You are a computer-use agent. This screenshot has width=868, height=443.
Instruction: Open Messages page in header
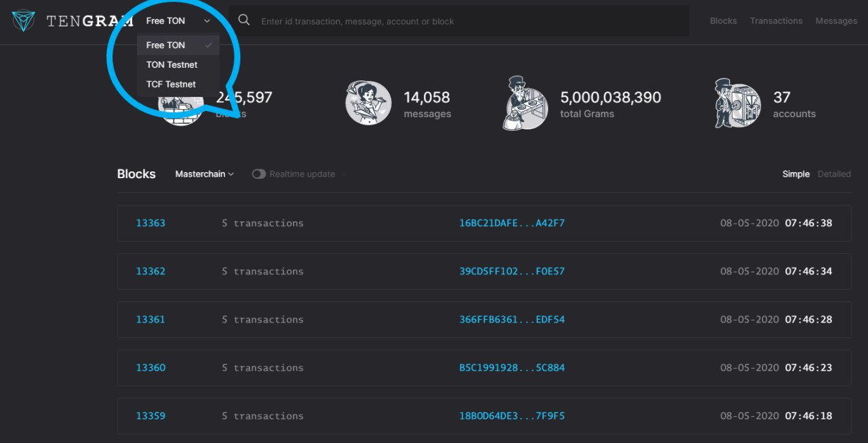point(836,21)
